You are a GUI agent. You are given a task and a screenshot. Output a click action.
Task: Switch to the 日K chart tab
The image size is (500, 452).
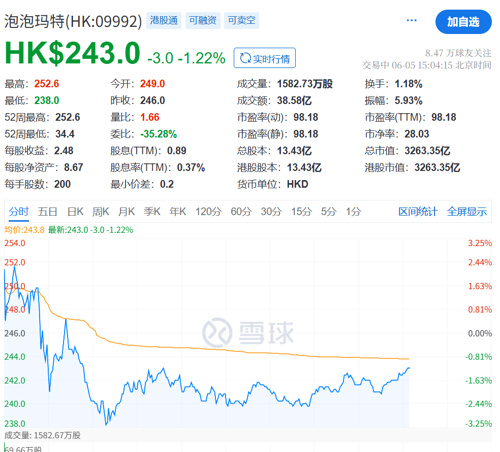pos(75,211)
